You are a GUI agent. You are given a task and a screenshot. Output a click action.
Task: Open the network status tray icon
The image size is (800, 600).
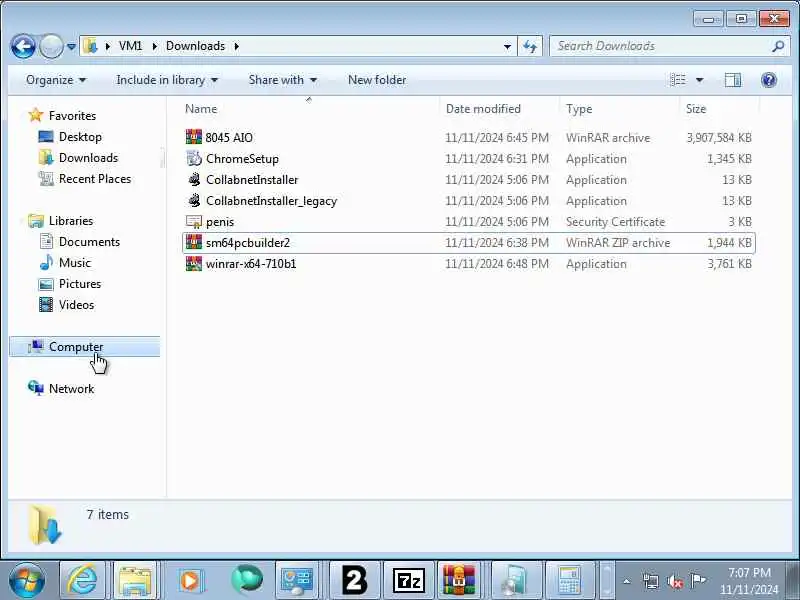pyautogui.click(x=651, y=581)
